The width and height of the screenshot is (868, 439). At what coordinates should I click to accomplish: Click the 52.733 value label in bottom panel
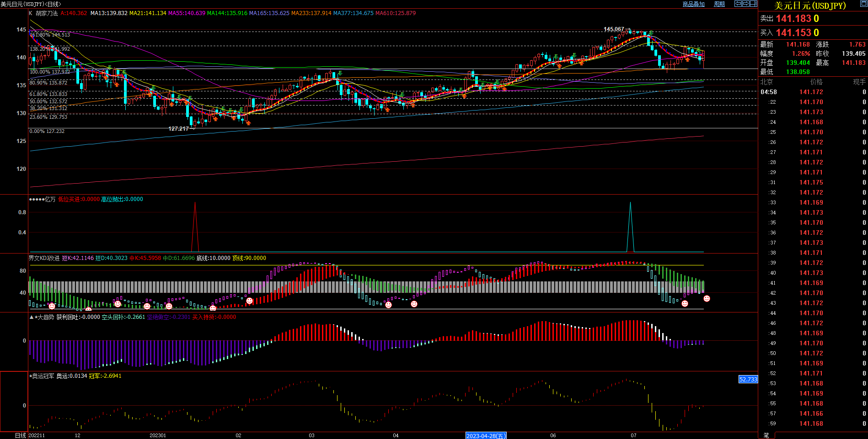(748, 379)
